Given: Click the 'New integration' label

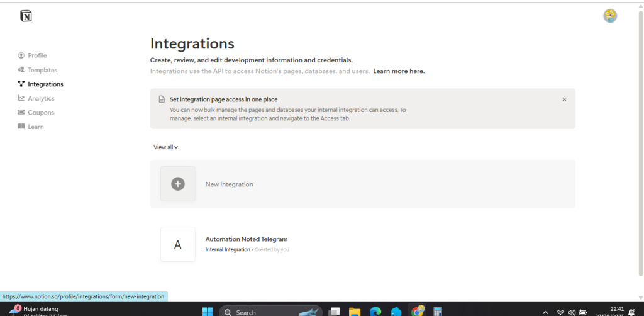Looking at the screenshot, I should [229, 184].
